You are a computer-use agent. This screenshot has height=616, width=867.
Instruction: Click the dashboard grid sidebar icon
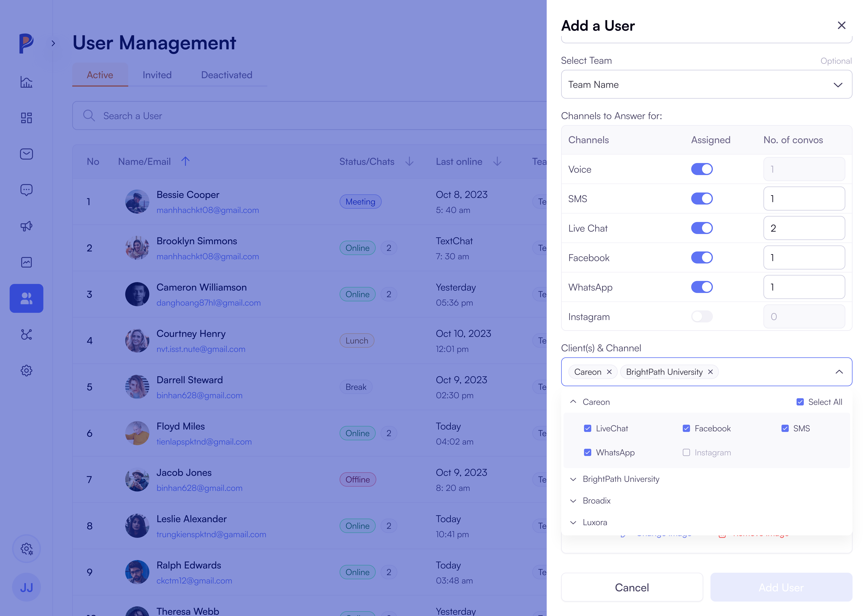[x=26, y=118]
